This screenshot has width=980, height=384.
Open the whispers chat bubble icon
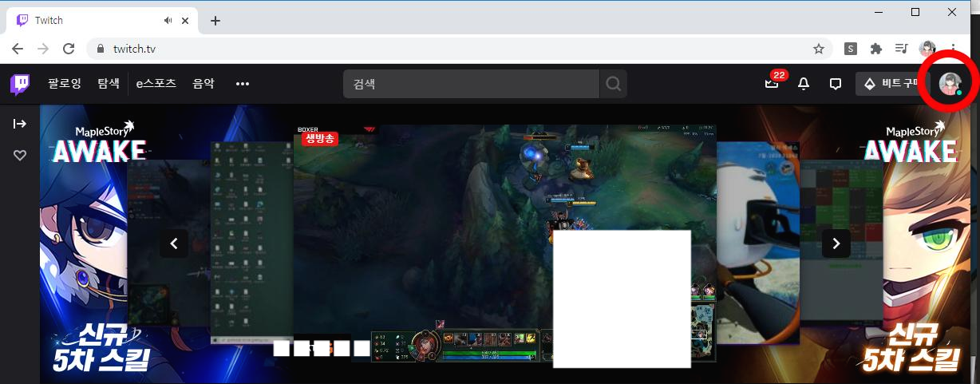(x=836, y=84)
